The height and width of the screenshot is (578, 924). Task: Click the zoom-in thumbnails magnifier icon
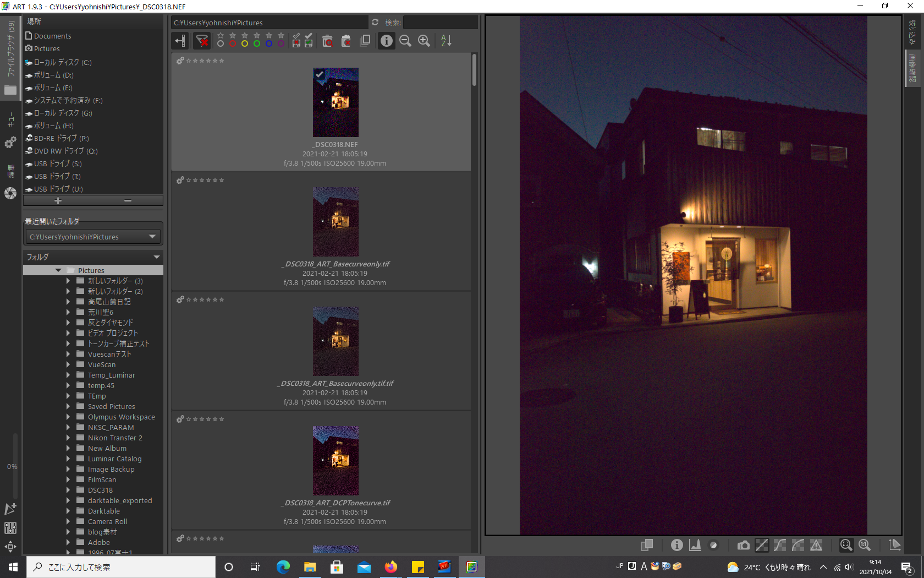click(424, 41)
